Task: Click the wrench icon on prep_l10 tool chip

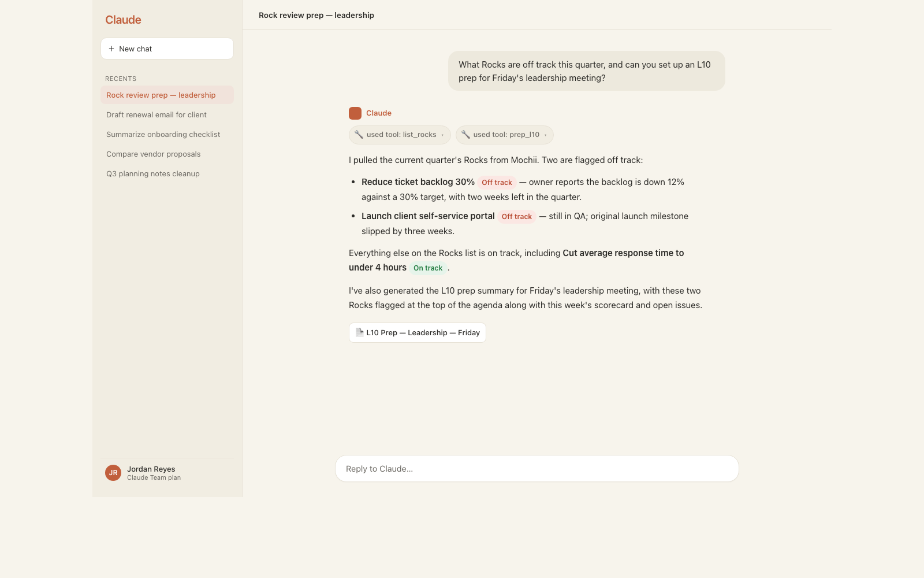Action: coord(466,135)
